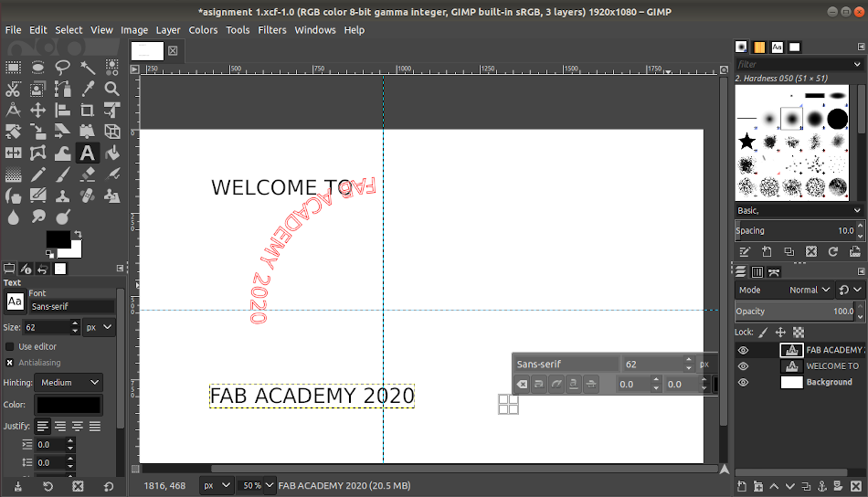Create a new layer in Layers panel
868x497 pixels.
pos(742,486)
